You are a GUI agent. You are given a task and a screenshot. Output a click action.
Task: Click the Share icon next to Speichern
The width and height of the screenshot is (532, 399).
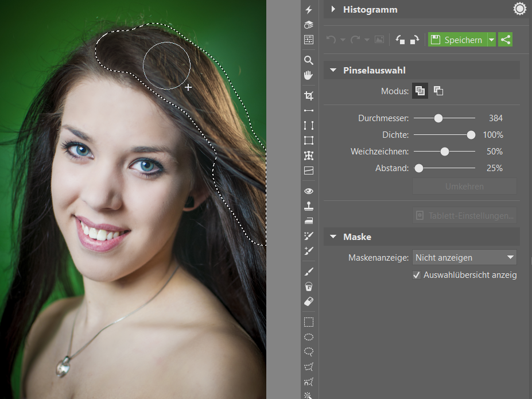(505, 40)
